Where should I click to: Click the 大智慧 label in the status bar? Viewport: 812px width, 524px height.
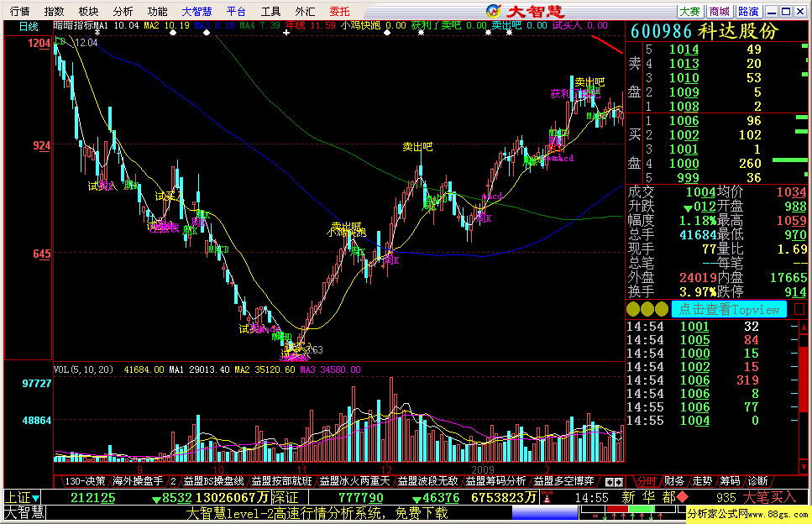click(x=24, y=512)
